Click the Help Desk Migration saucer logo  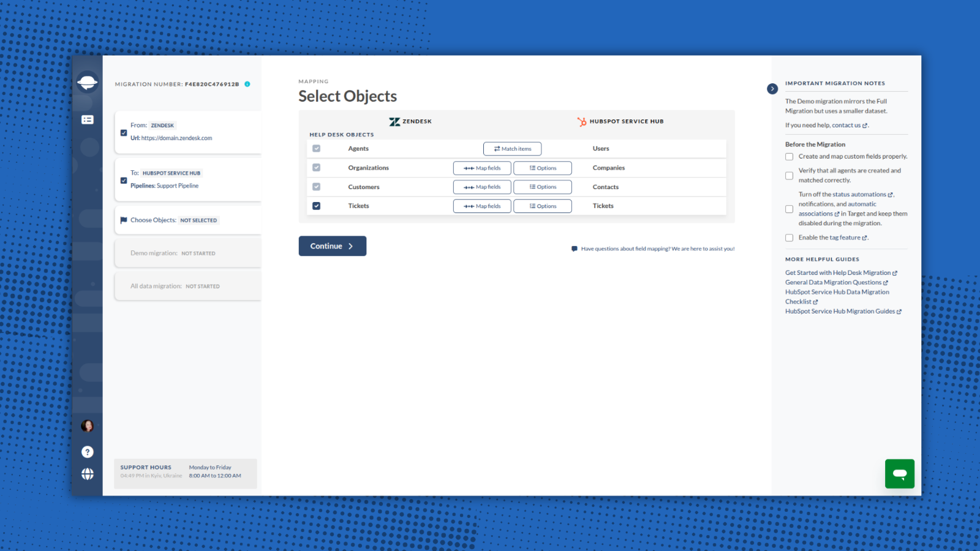(x=88, y=82)
